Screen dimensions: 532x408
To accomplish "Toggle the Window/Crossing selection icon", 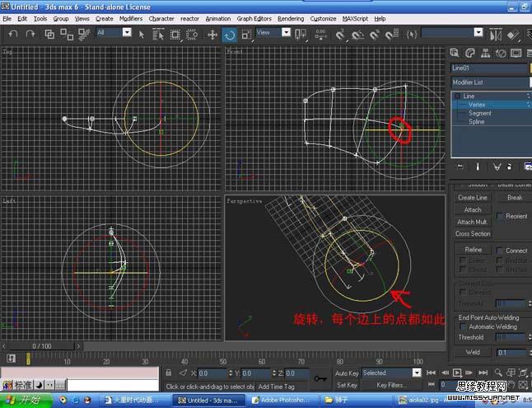I will (192, 35).
